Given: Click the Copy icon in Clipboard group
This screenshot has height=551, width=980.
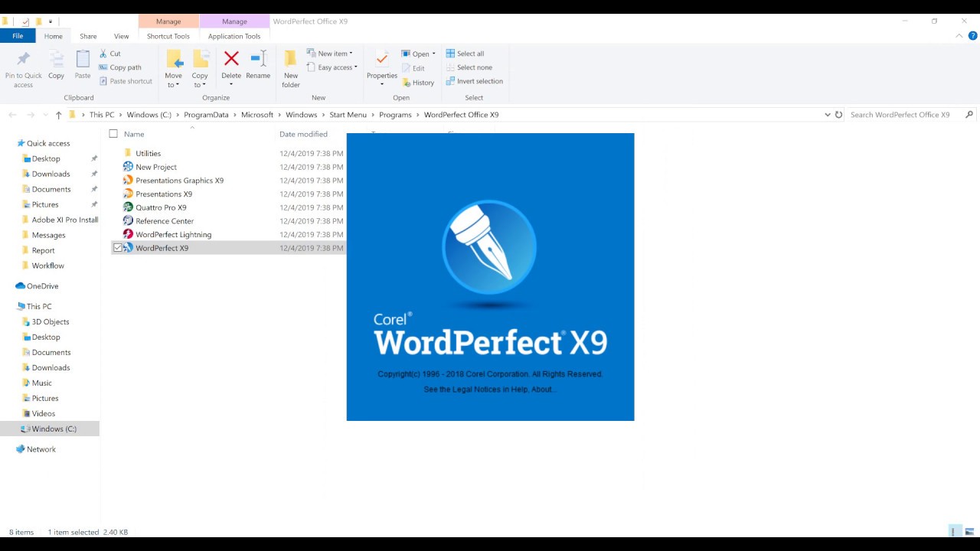Looking at the screenshot, I should 57,60.
